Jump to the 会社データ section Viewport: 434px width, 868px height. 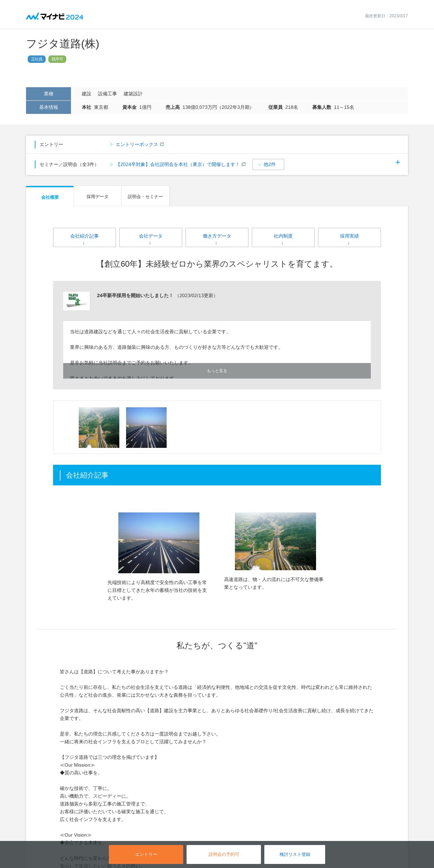(151, 238)
